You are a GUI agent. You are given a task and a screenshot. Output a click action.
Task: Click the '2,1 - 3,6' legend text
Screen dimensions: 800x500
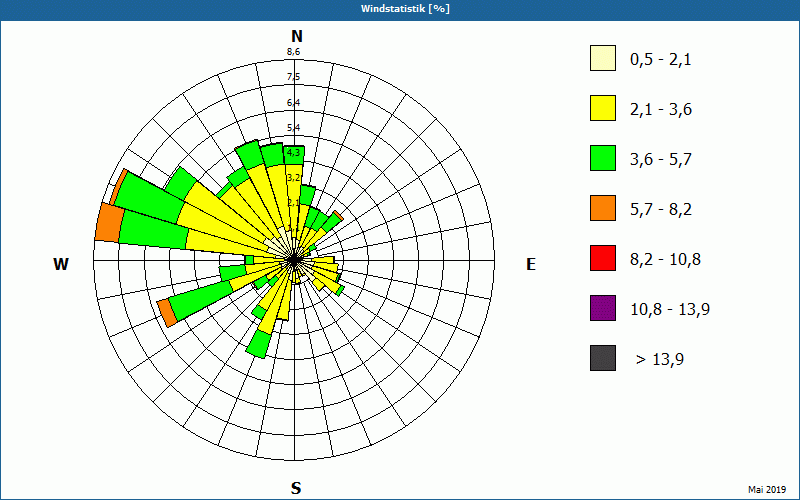pyautogui.click(x=661, y=110)
